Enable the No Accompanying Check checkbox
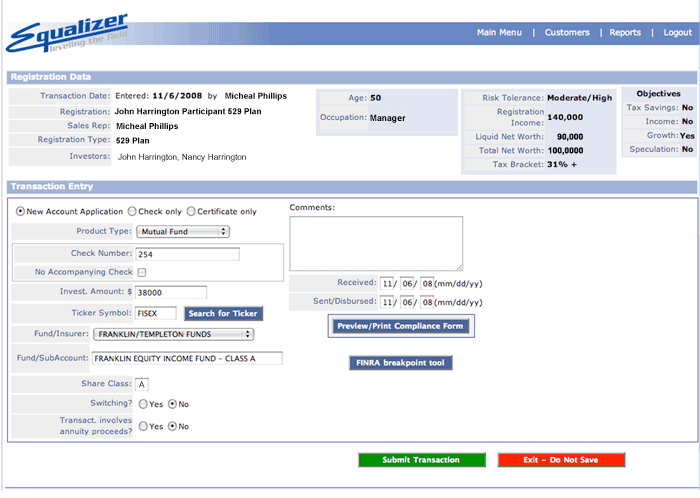The width and height of the screenshot is (700, 498). 142,272
